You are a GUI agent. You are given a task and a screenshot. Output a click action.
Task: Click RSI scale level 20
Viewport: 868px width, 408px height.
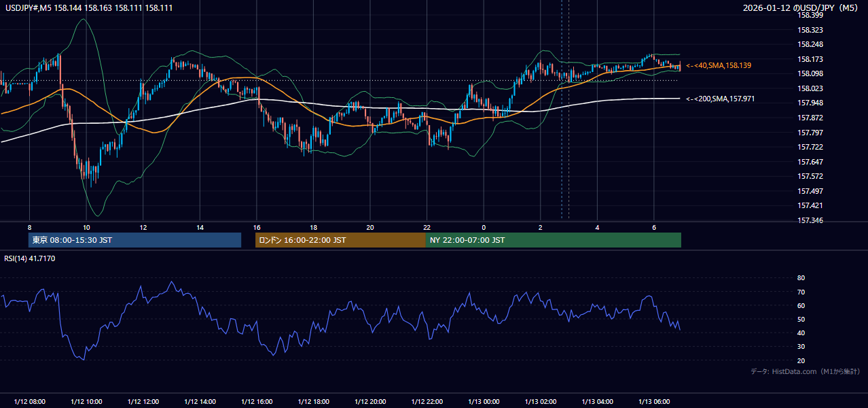tap(801, 360)
